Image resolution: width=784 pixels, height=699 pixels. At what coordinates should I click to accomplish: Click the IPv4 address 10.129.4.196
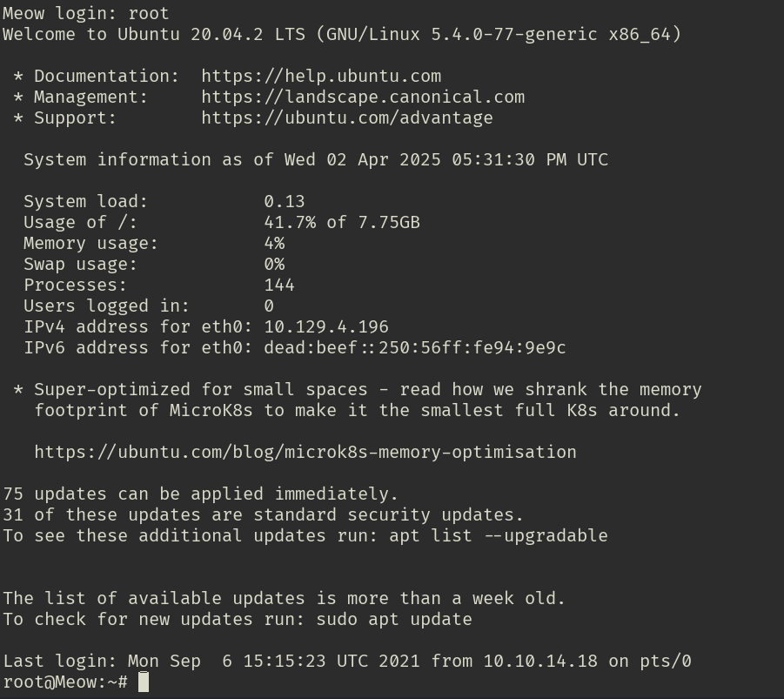coord(326,327)
